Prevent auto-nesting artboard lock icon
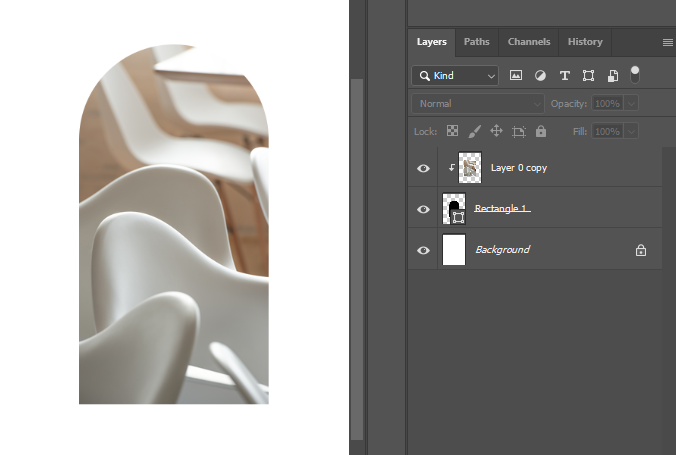The image size is (676, 455). [x=519, y=132]
